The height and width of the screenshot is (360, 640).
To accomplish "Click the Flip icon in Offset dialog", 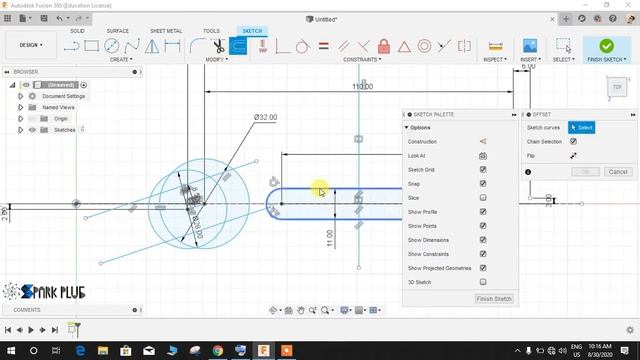I will (x=573, y=156).
